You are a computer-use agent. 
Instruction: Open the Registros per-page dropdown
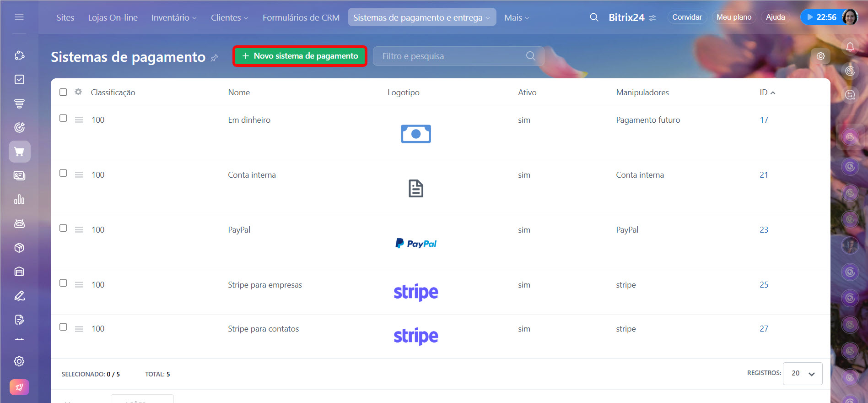coord(803,373)
